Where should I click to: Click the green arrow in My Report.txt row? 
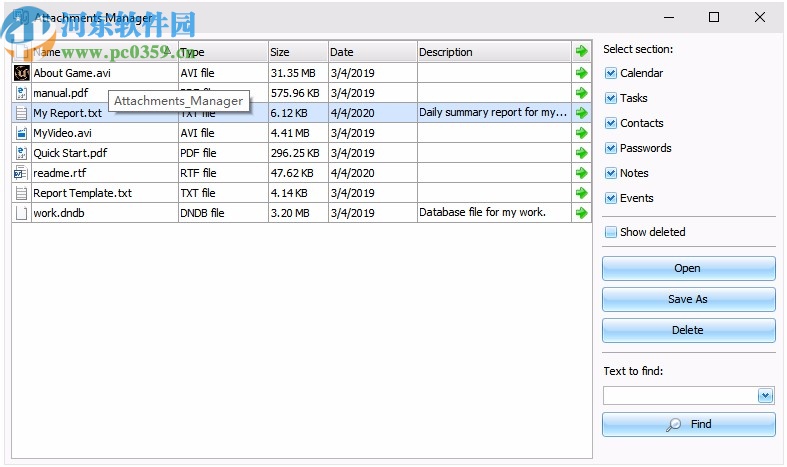point(581,113)
